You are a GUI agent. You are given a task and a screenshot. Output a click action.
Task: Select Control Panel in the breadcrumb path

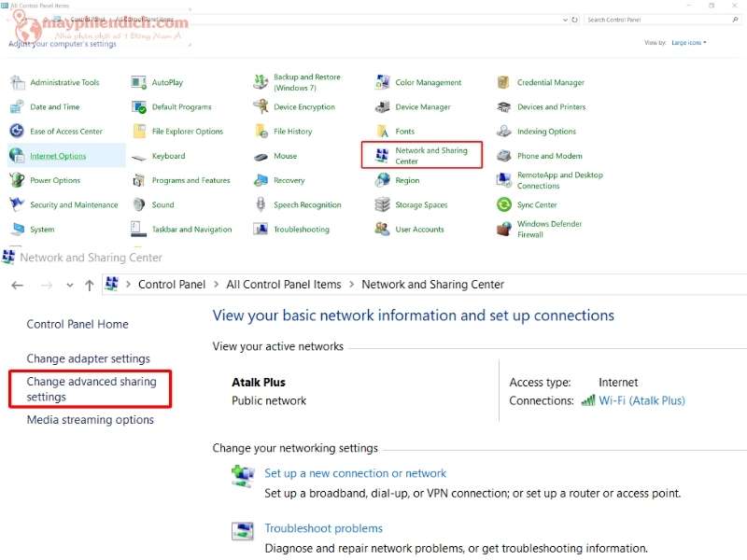tap(172, 285)
